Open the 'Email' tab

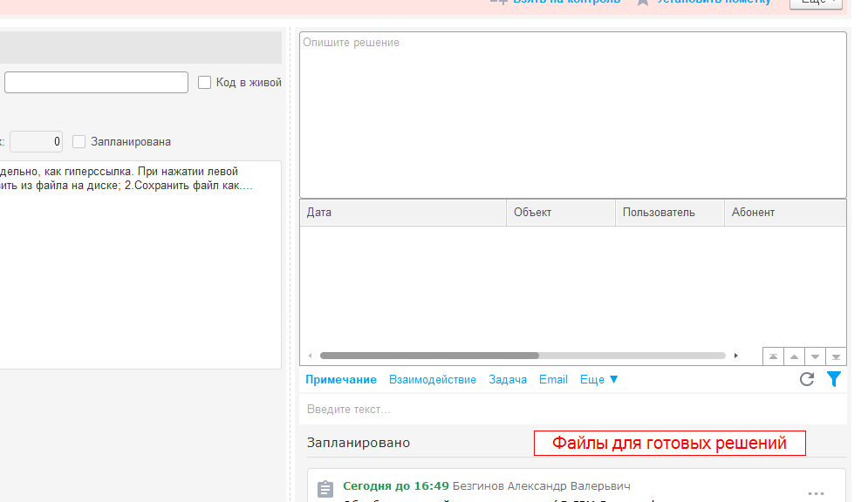point(553,379)
